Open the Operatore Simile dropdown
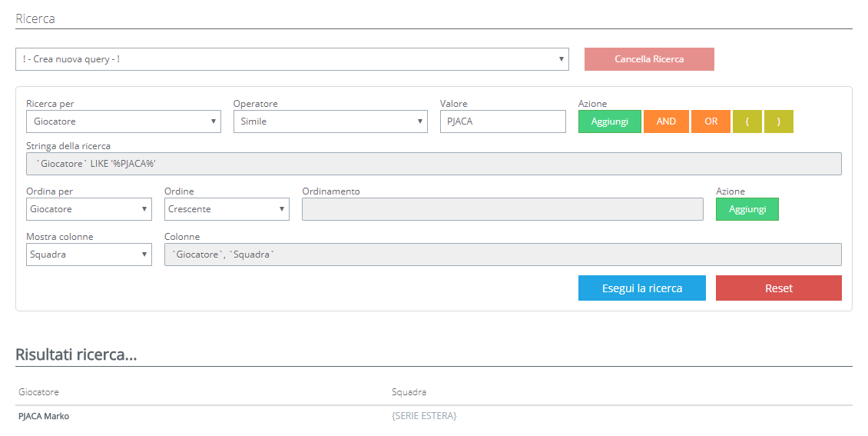 point(330,121)
